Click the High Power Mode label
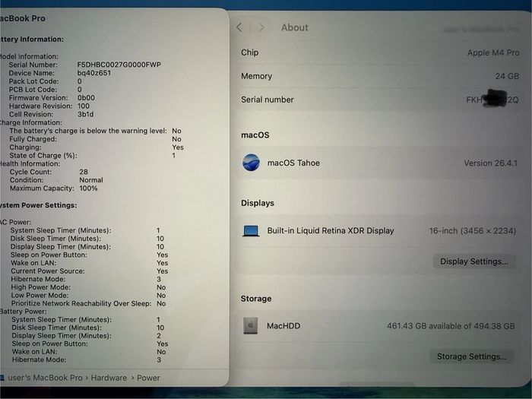This screenshot has height=399, width=532. coord(41,287)
